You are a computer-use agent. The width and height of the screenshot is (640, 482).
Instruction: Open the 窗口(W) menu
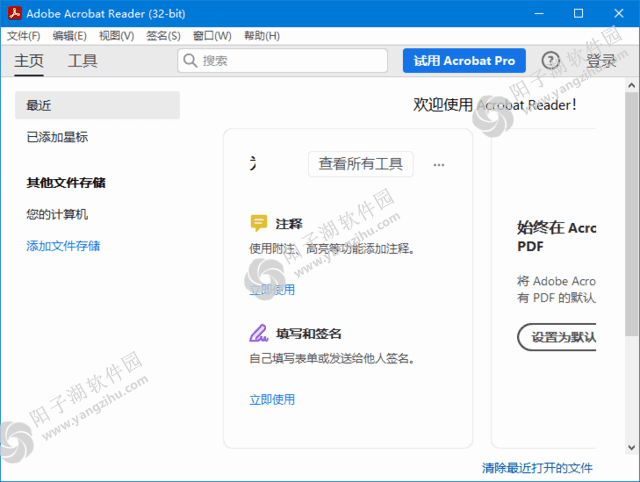tap(212, 36)
